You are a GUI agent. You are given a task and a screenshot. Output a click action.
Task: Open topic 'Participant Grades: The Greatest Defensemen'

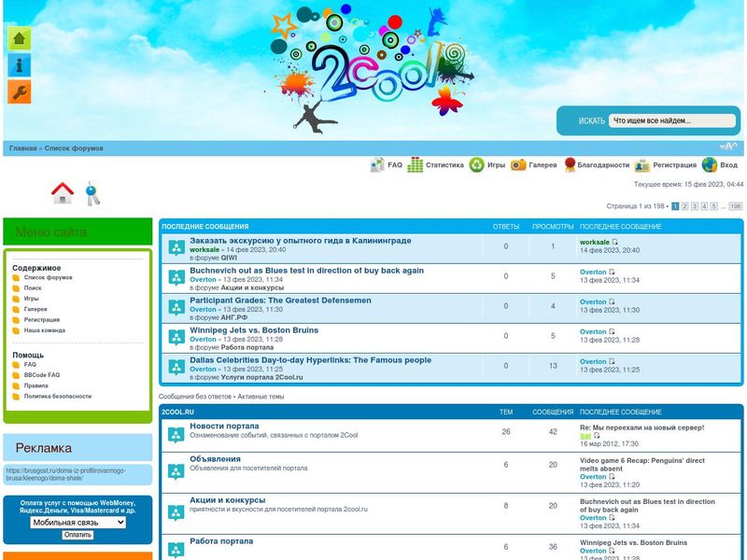coord(280,301)
